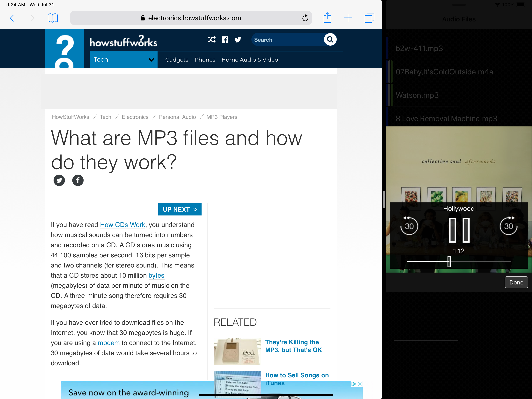This screenshot has width=532, height=399.
Task: Select 07Baby,It'sColdOutside.m4a file
Action: 459,72
